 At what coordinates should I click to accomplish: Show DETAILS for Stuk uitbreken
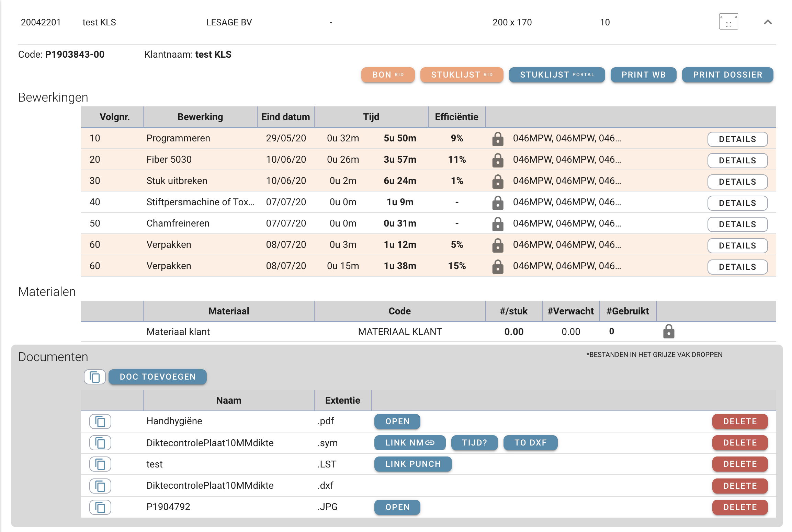[x=738, y=182]
